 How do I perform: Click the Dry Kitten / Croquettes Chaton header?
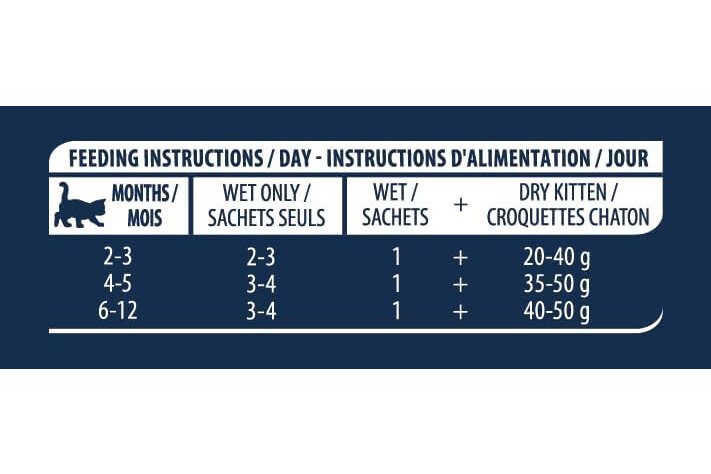568,205
